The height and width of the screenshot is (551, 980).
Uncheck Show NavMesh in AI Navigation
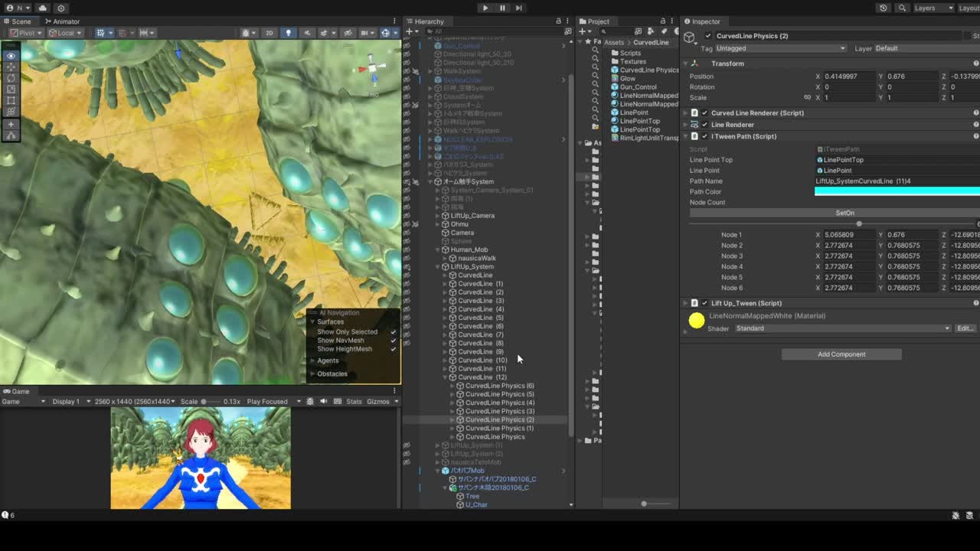pyautogui.click(x=393, y=341)
